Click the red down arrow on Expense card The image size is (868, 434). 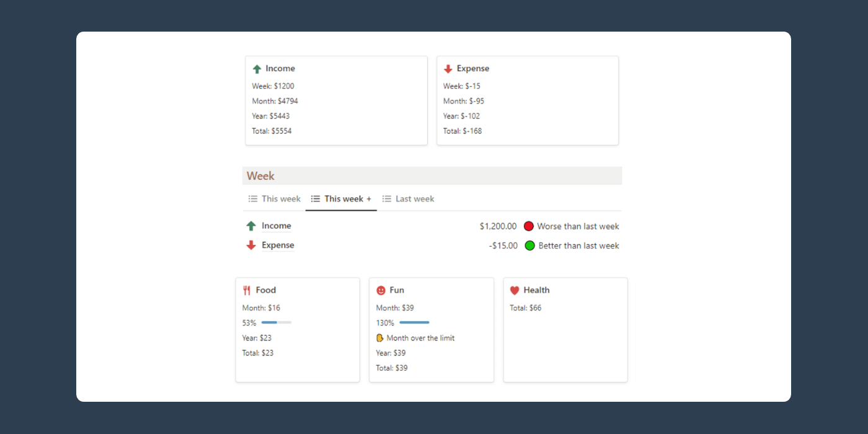coord(448,69)
